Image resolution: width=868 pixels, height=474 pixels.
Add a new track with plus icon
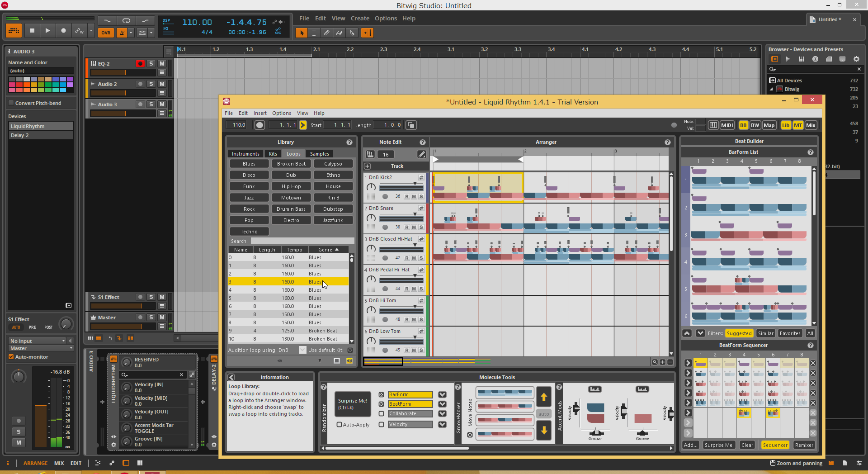tap(368, 166)
